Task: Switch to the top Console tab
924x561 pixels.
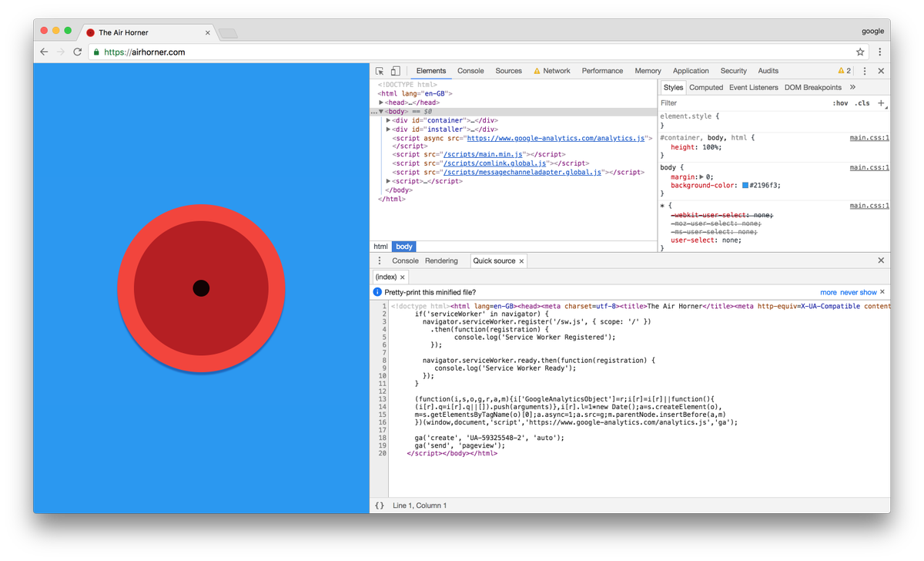Action: click(x=470, y=71)
